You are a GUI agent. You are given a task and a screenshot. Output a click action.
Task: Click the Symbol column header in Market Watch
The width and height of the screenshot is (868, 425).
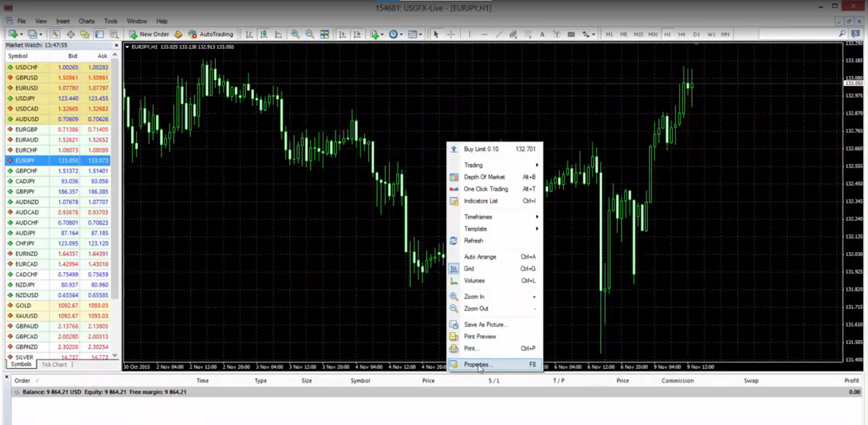(18, 56)
